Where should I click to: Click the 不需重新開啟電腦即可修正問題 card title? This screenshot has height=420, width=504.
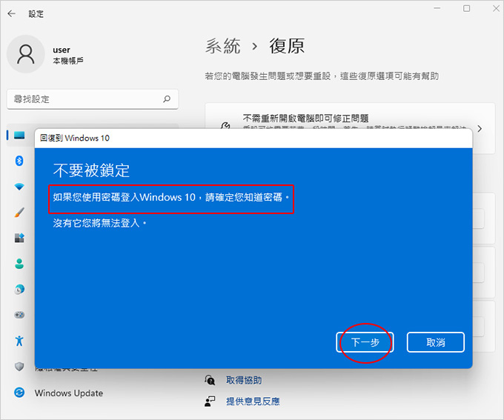(305, 119)
